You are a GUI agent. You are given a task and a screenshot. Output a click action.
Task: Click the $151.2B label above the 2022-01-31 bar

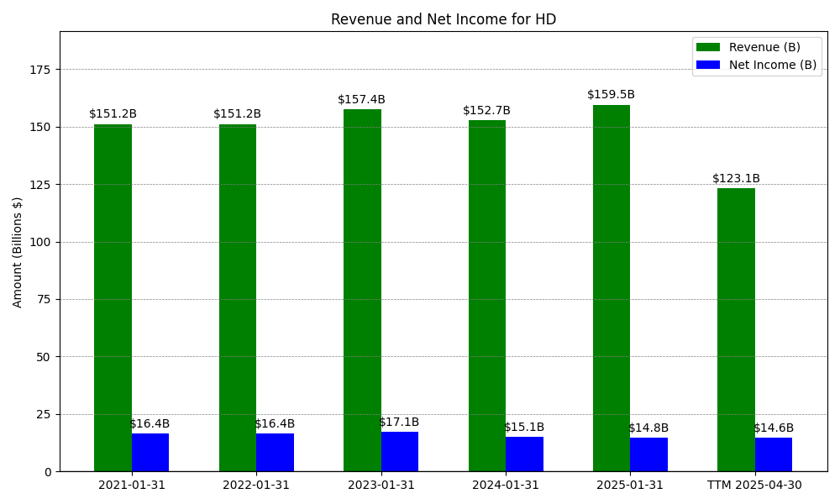(238, 113)
